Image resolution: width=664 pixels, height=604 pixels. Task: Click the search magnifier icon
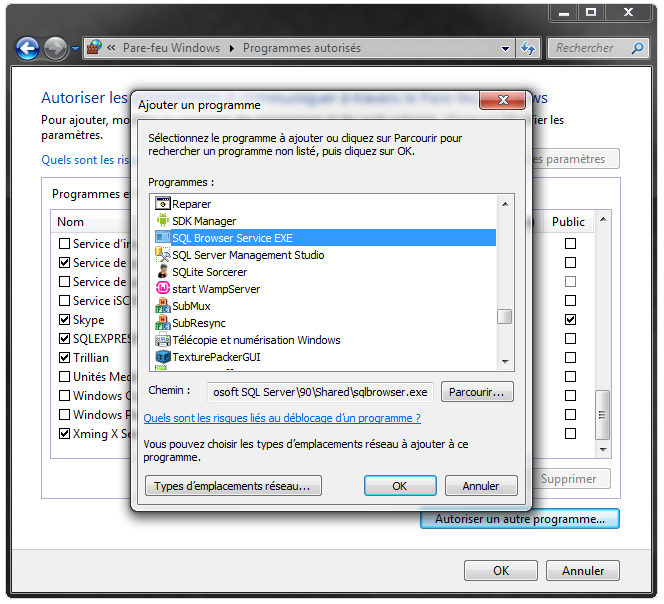pos(637,48)
